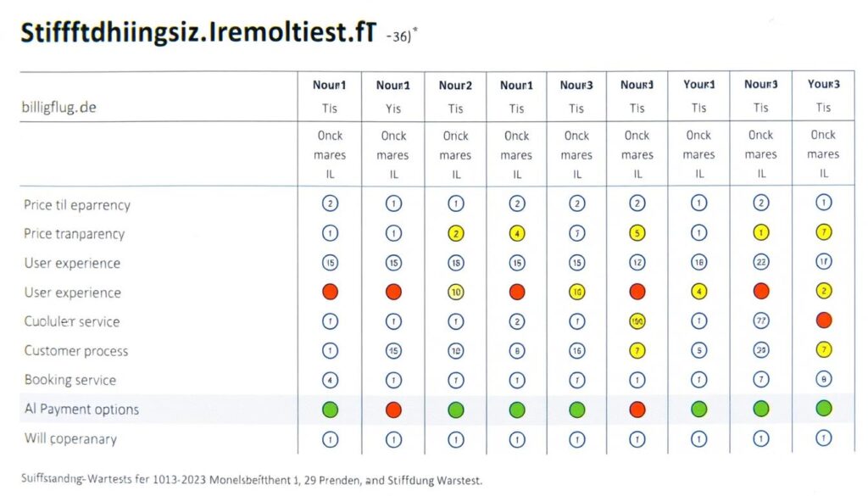Click circle 4 in the Booking service row
This screenshot has width=868, height=496.
[x=330, y=380]
